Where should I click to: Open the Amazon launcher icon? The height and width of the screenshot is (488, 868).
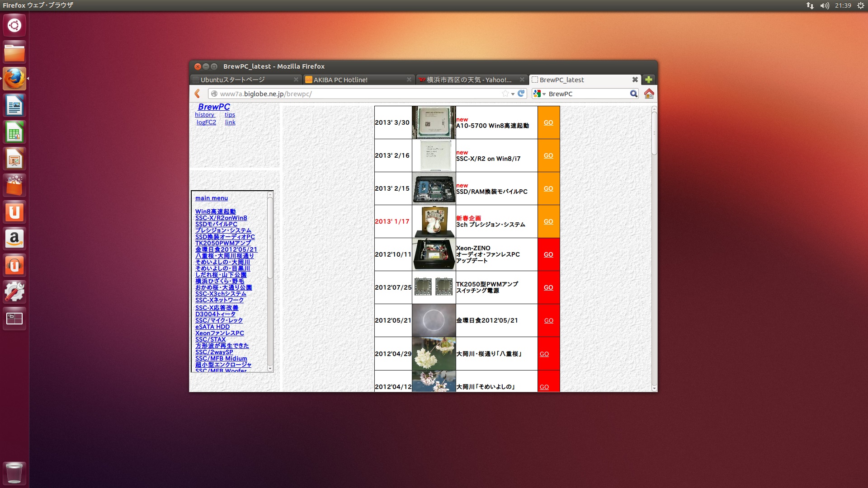[x=14, y=239]
